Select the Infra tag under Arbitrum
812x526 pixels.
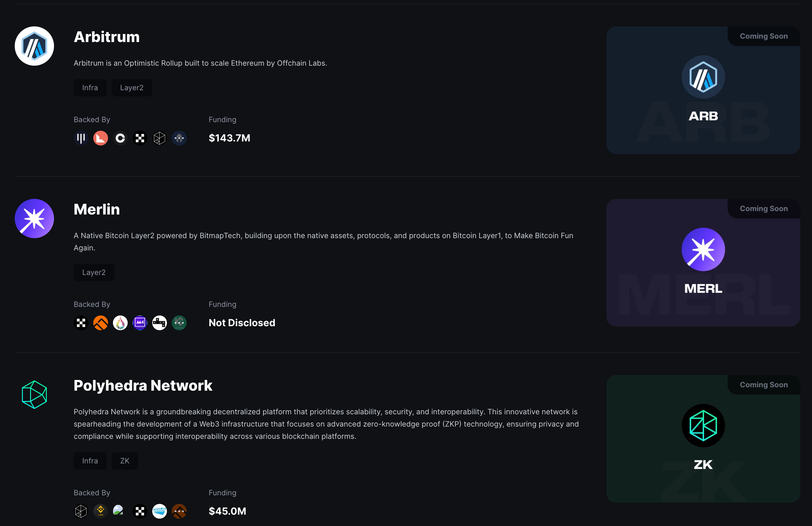point(90,88)
